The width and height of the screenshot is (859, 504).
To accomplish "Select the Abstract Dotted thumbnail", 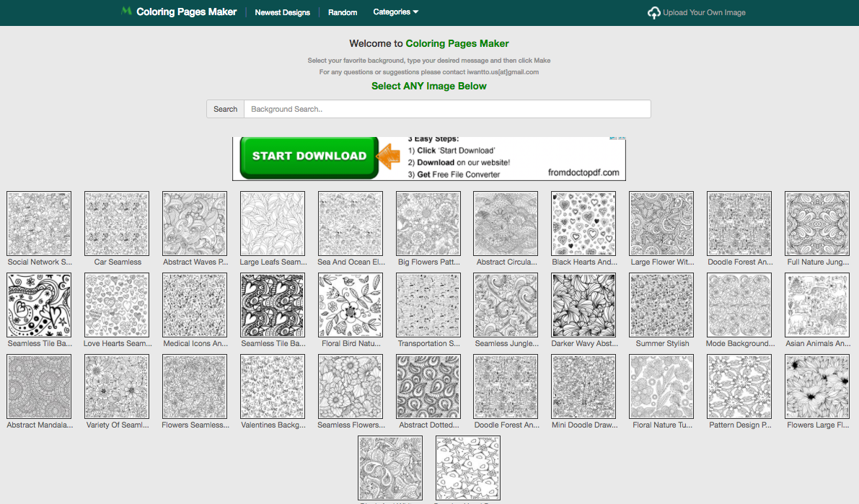I will tap(428, 386).
